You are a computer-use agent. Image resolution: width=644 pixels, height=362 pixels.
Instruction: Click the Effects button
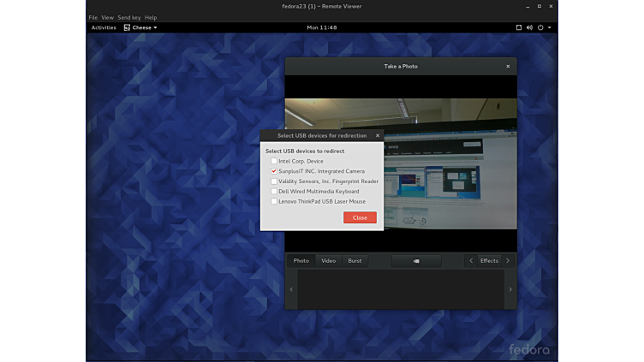point(489,261)
